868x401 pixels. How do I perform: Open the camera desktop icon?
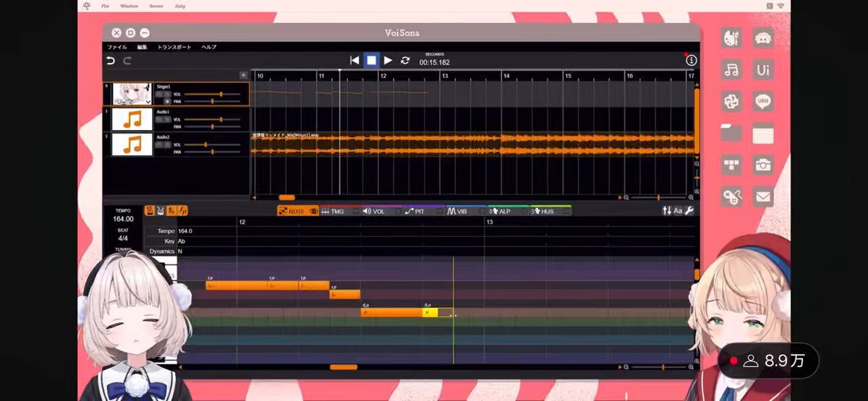[x=763, y=165]
